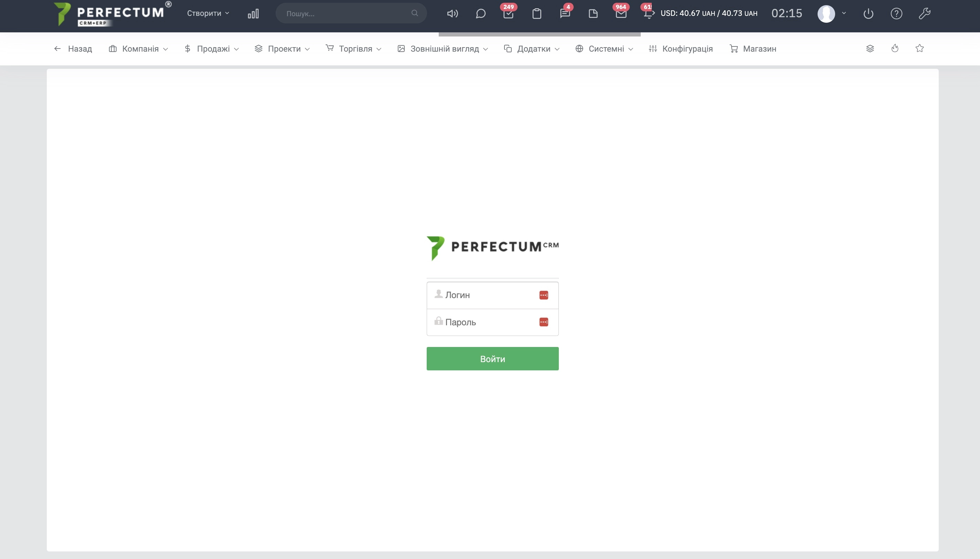
Task: Open the Зовнішній вигляд menu
Action: click(x=443, y=49)
